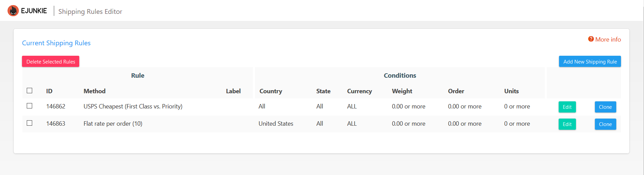This screenshot has height=175, width=644.
Task: Edit the USPS Cheapest shipping rule
Action: [x=567, y=107]
